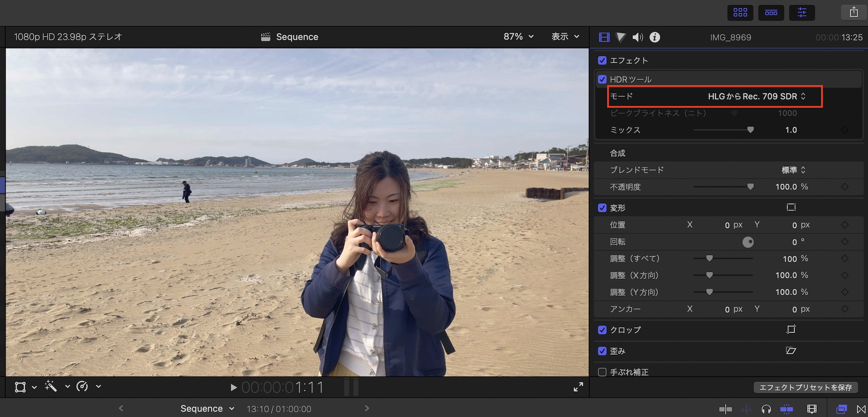Click the headphones audio skimming icon

(x=766, y=409)
